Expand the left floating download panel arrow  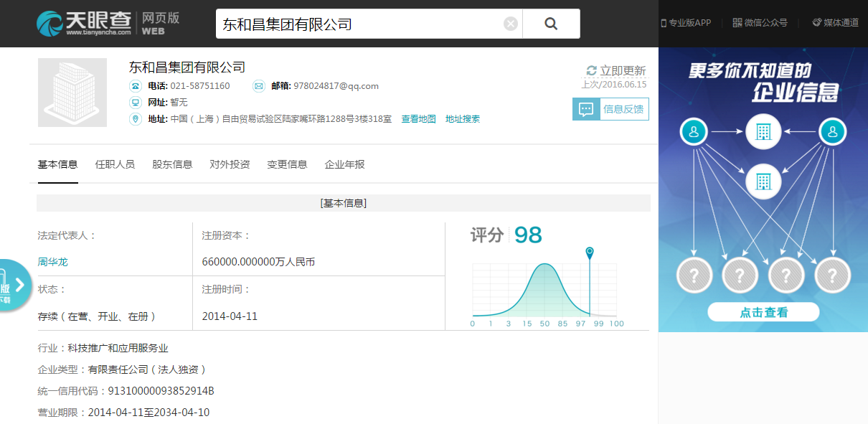pos(19,285)
